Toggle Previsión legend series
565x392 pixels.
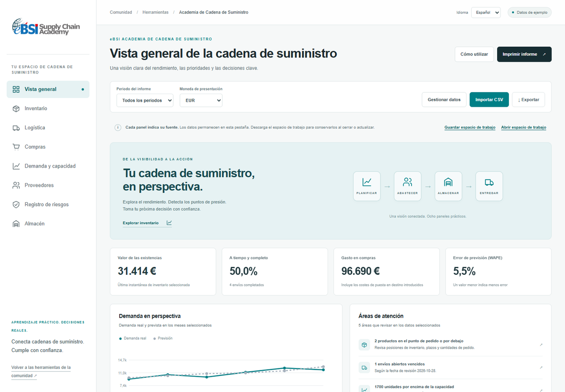pyautogui.click(x=163, y=338)
